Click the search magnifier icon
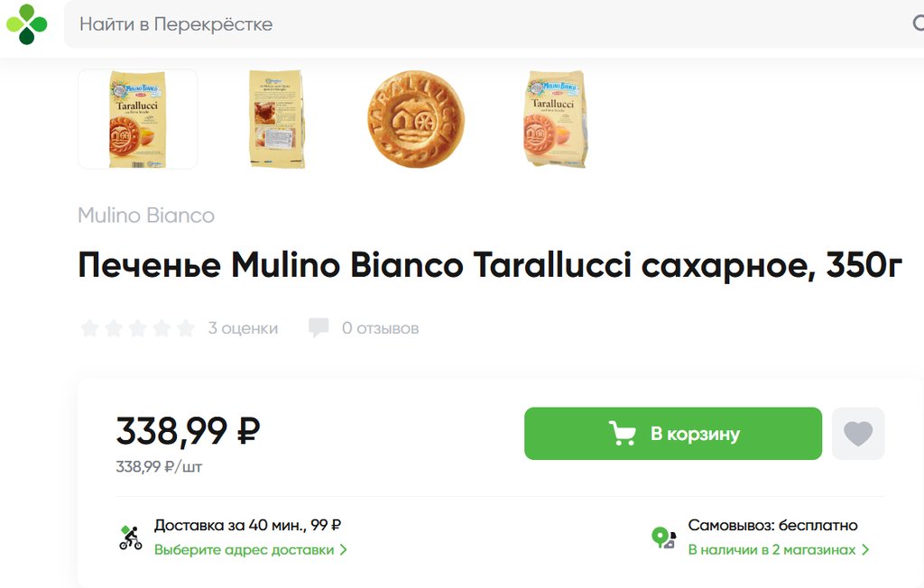This screenshot has height=588, width=924. pyautogui.click(x=918, y=24)
